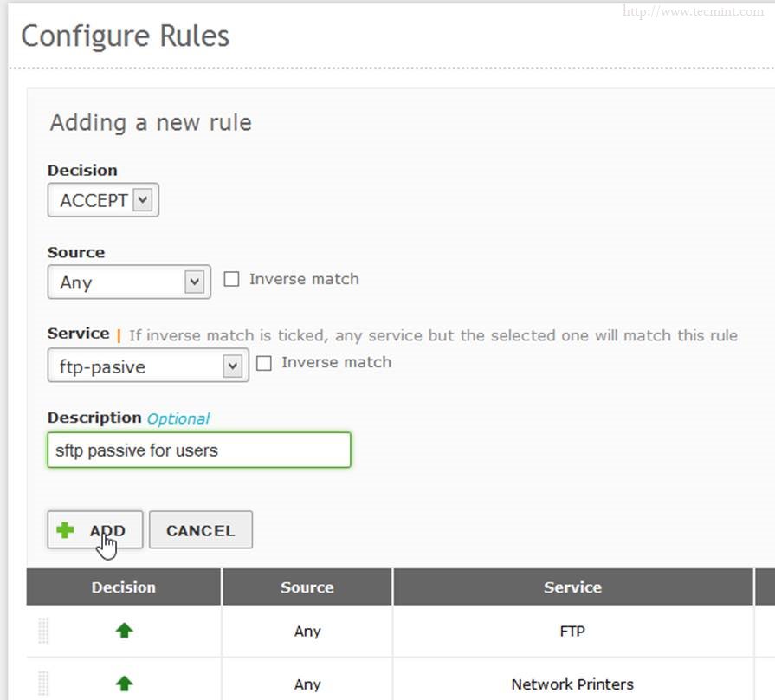Open the Service dropdown showing ftp-pasive

coord(148,366)
